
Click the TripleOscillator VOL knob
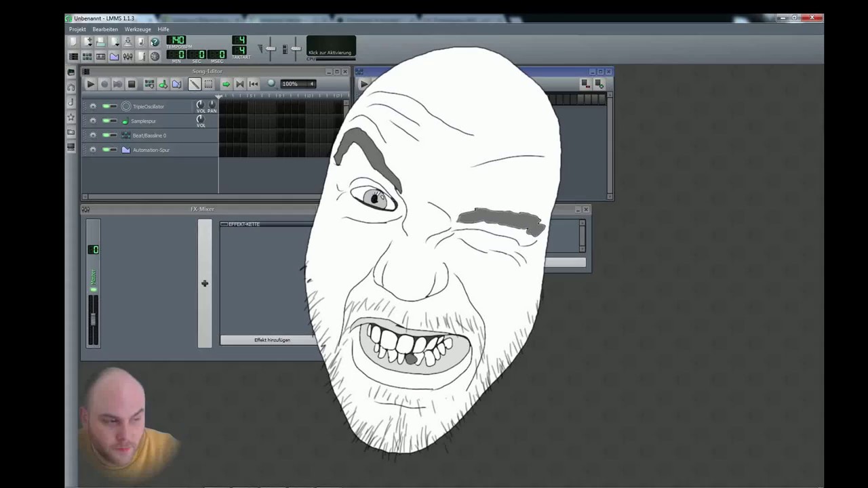click(200, 104)
